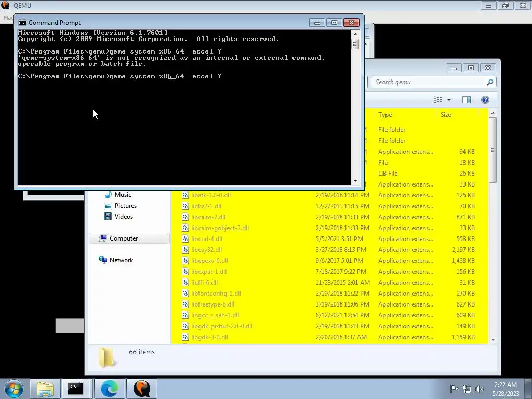Image resolution: width=532 pixels, height=399 pixels.
Task: Open the volume speaker tray icon
Action: [x=479, y=389]
